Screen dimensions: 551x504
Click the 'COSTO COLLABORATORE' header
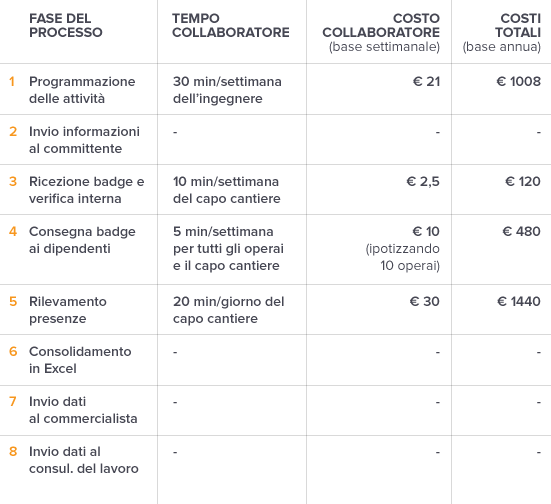click(381, 32)
